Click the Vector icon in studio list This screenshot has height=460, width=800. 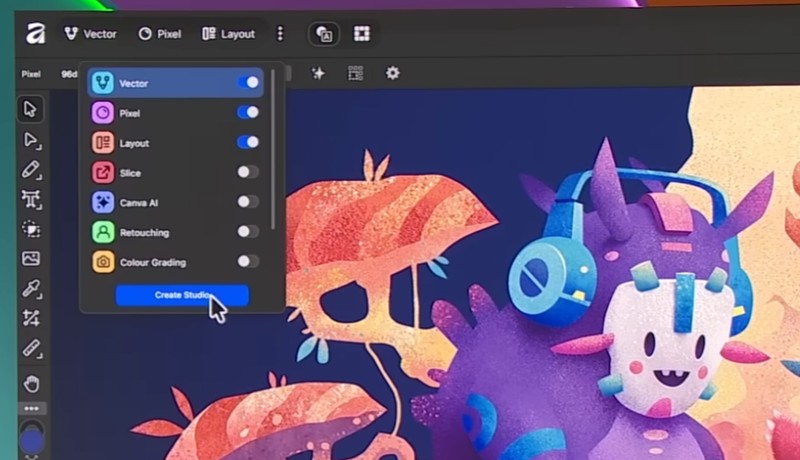[103, 83]
